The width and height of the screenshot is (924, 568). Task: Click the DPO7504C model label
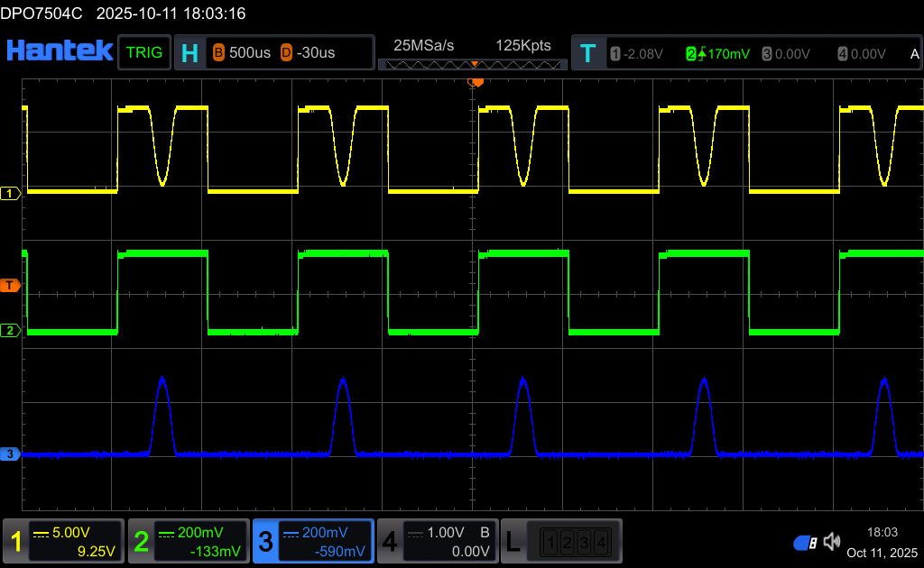(42, 14)
